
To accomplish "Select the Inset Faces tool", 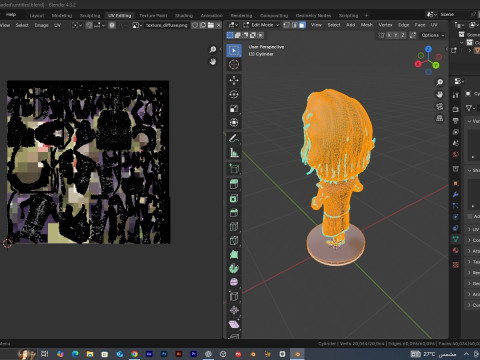I will [x=234, y=199].
